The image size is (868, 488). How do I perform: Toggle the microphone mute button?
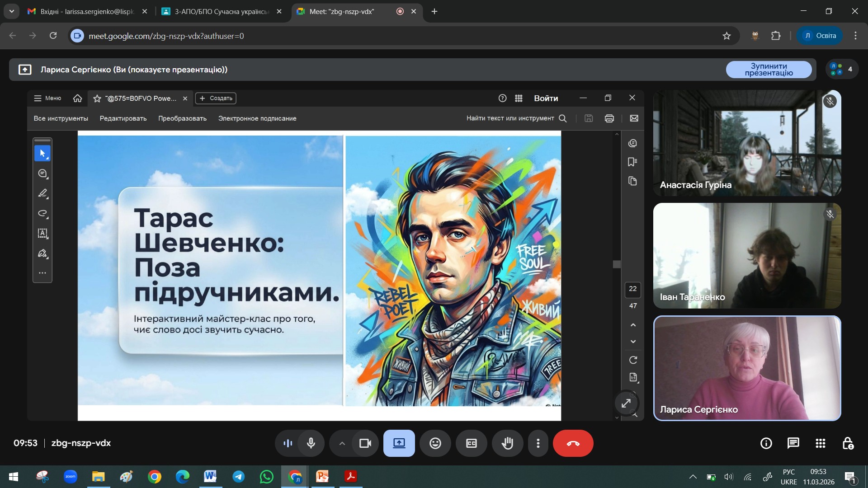coord(311,443)
